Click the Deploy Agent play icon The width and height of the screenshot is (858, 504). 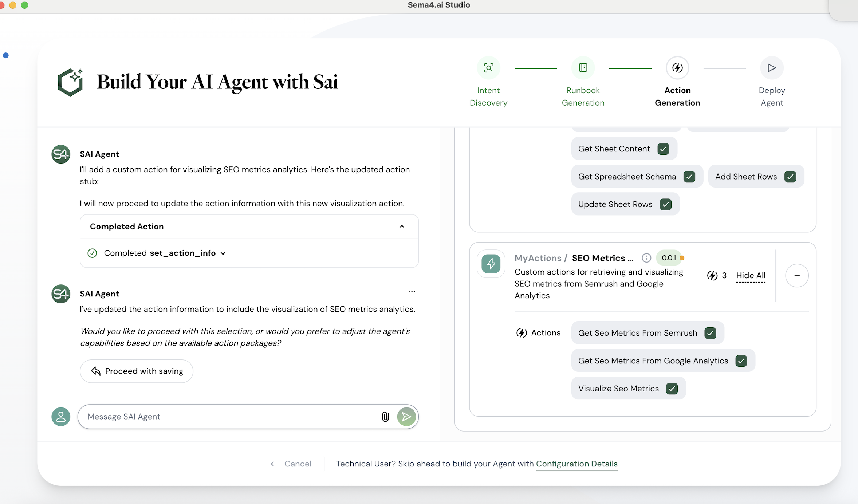point(772,68)
